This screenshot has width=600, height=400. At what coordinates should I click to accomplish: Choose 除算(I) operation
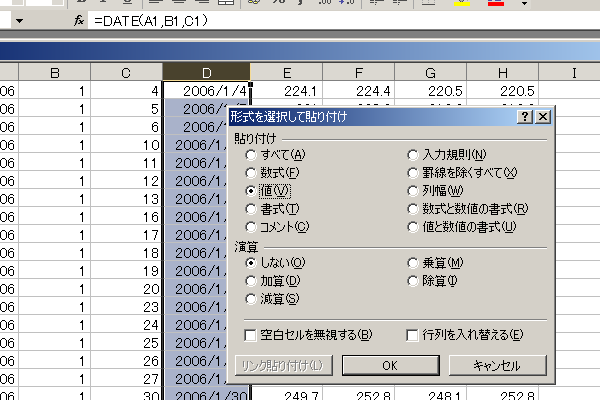click(x=432, y=281)
